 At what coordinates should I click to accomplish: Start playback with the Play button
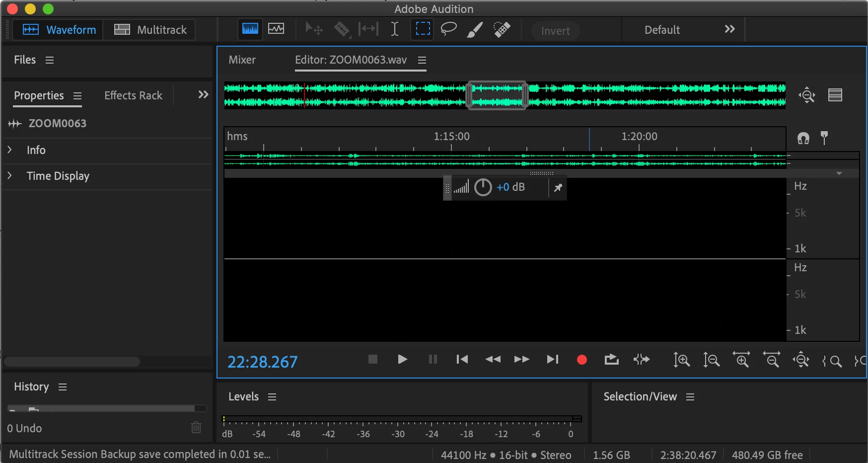[403, 359]
